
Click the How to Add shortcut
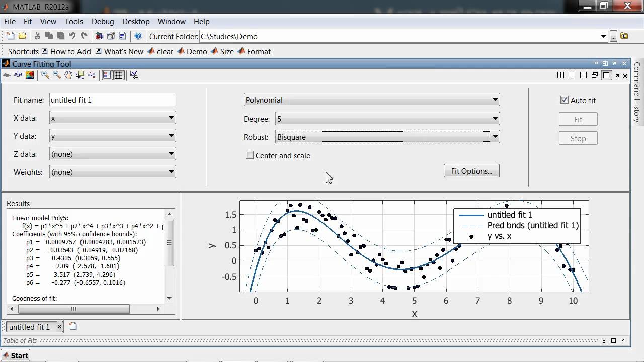point(66,51)
